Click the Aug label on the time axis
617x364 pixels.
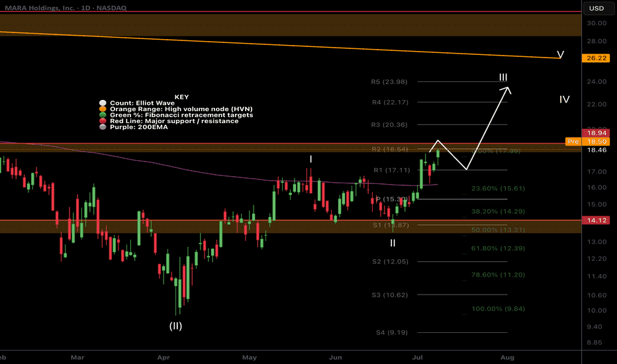507,357
